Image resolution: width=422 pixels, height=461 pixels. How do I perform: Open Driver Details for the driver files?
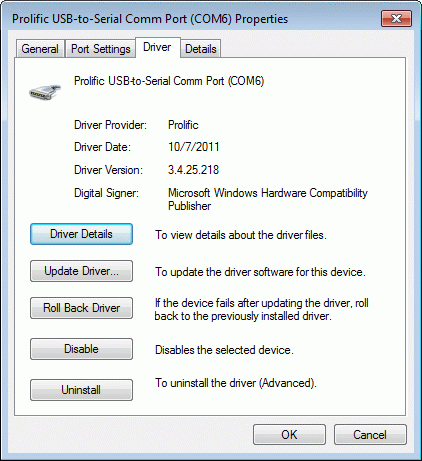[x=81, y=234]
